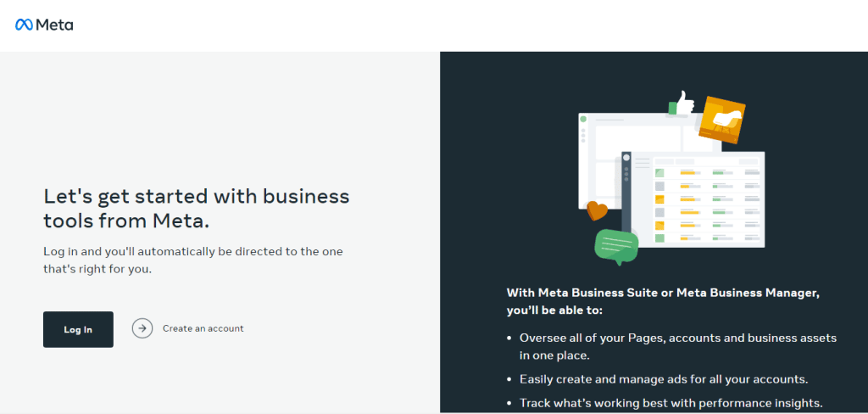Click the yellow progress bar in first row
The height and width of the screenshot is (414, 868).
687,173
